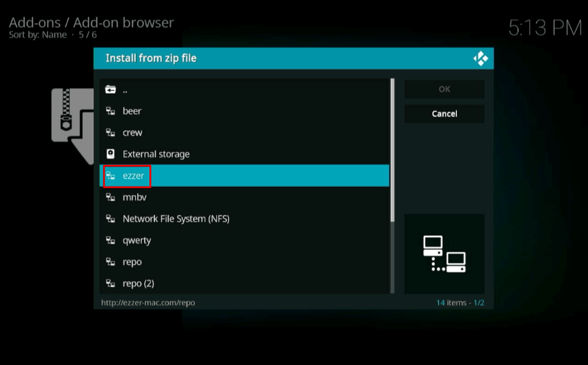
Task: Click the OK button
Action: point(445,89)
